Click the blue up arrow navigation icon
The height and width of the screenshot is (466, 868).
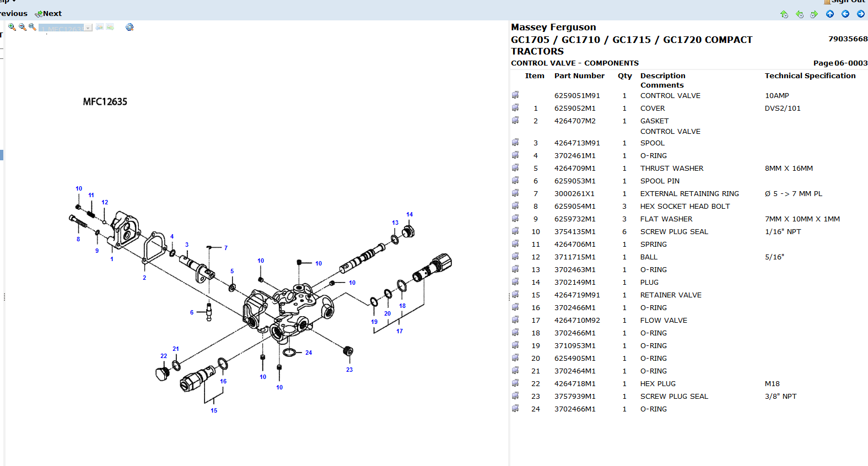(x=830, y=14)
